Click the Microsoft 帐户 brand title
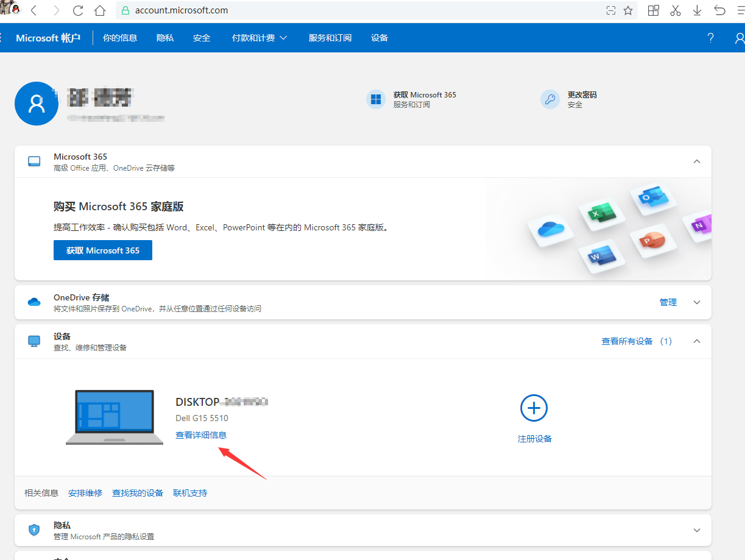Image resolution: width=745 pixels, height=560 pixels. pos(48,38)
